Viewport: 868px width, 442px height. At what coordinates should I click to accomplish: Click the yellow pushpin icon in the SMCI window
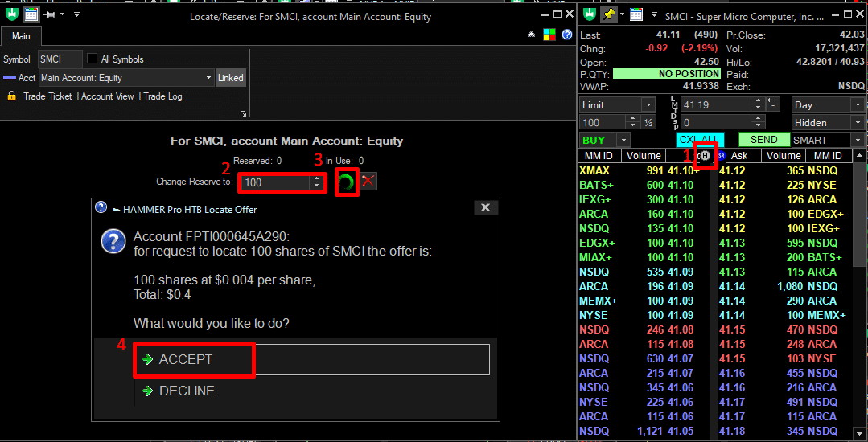[x=611, y=15]
